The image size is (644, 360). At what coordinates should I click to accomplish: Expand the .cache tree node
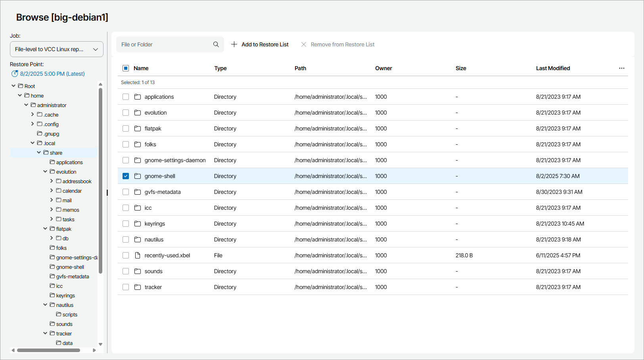(33, 115)
